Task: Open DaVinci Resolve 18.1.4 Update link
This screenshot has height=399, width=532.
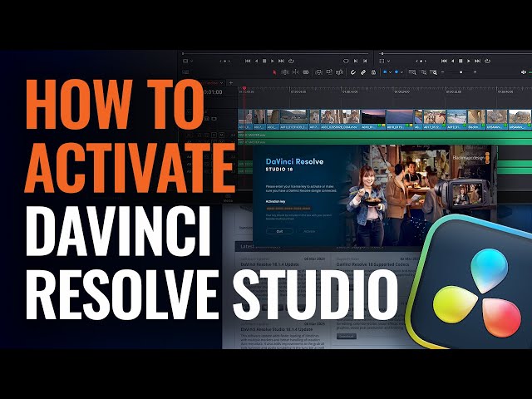Action: [x=269, y=264]
